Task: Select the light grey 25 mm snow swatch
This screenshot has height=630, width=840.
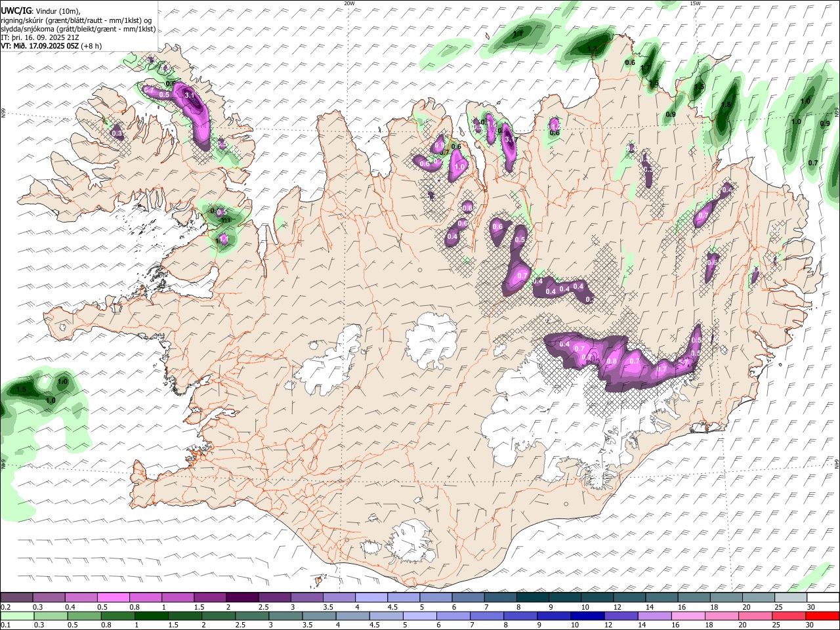Action: coord(791,597)
